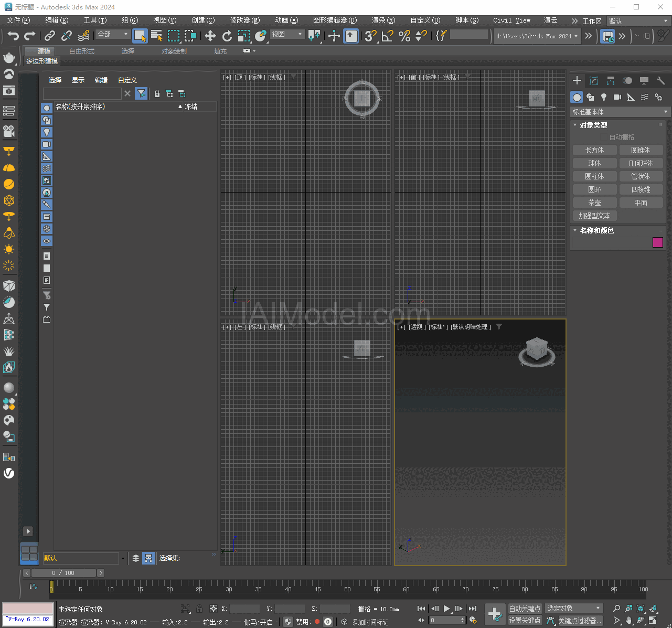
Task: Toggle the 3D Snaps icon
Action: tap(370, 36)
